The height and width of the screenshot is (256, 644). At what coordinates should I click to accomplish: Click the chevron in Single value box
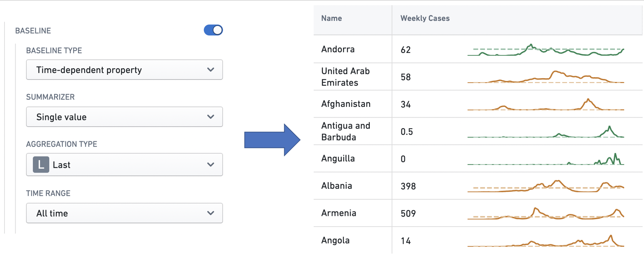click(210, 117)
